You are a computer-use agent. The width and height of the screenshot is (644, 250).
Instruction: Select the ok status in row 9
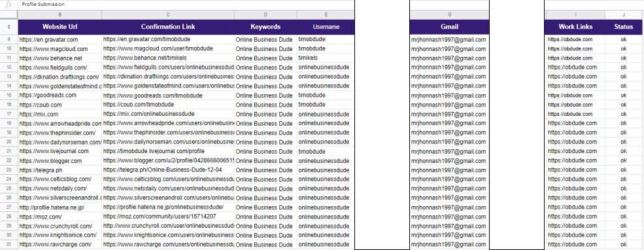624,39
